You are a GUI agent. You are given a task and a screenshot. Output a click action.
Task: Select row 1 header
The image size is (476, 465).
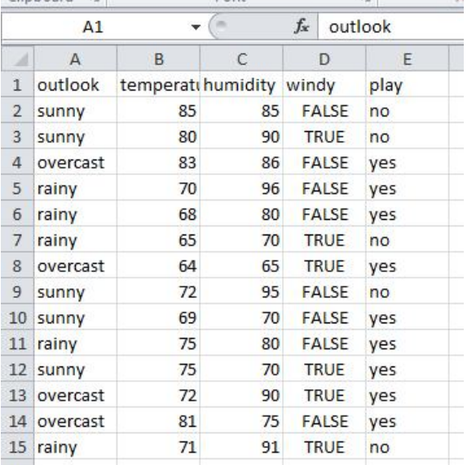pos(18,85)
